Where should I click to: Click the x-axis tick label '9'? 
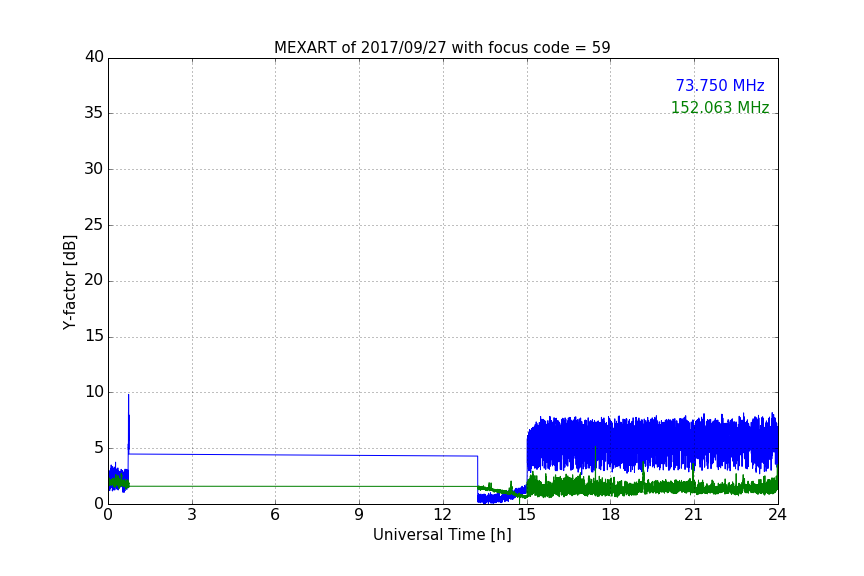click(x=359, y=515)
